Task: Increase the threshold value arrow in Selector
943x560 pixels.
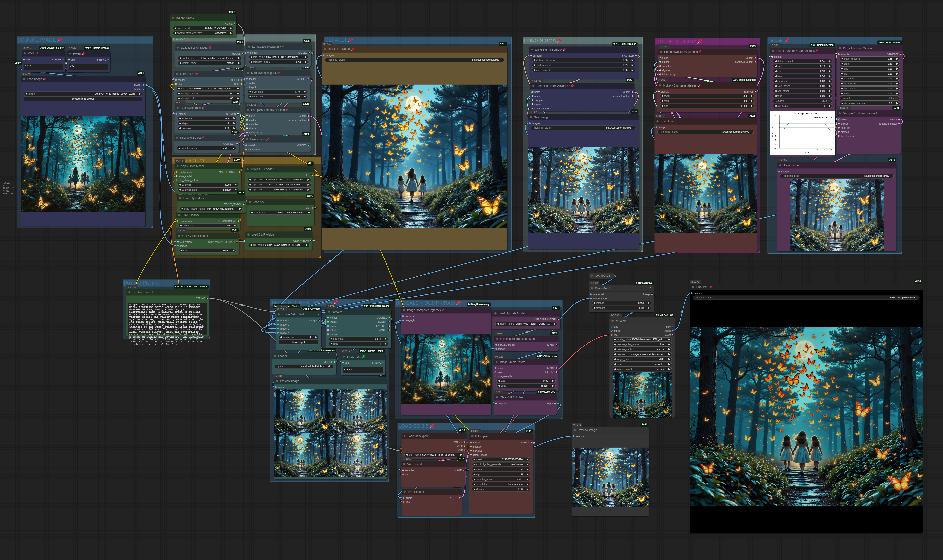Action: point(385,339)
